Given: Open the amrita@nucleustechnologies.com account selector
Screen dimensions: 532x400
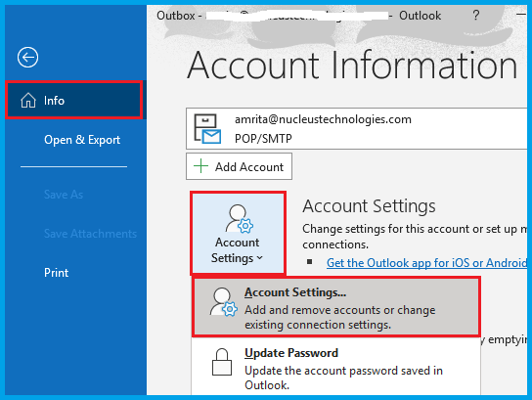Looking at the screenshot, I should pos(356,128).
